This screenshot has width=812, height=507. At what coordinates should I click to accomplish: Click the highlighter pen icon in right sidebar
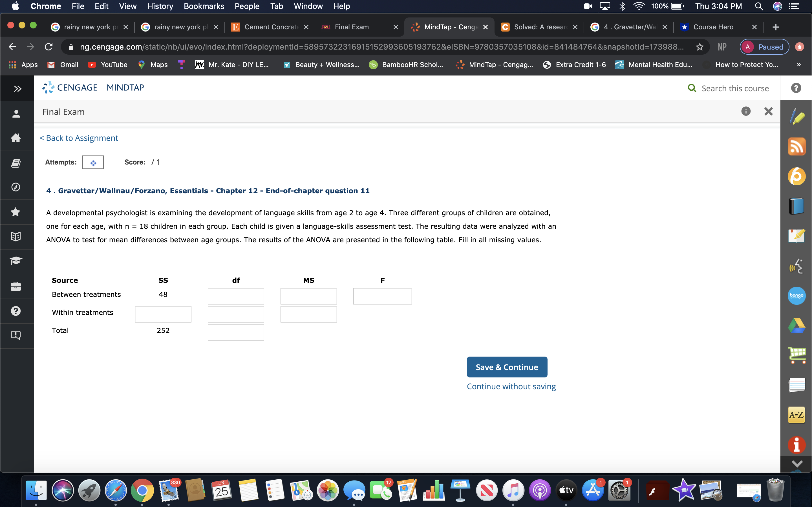796,117
